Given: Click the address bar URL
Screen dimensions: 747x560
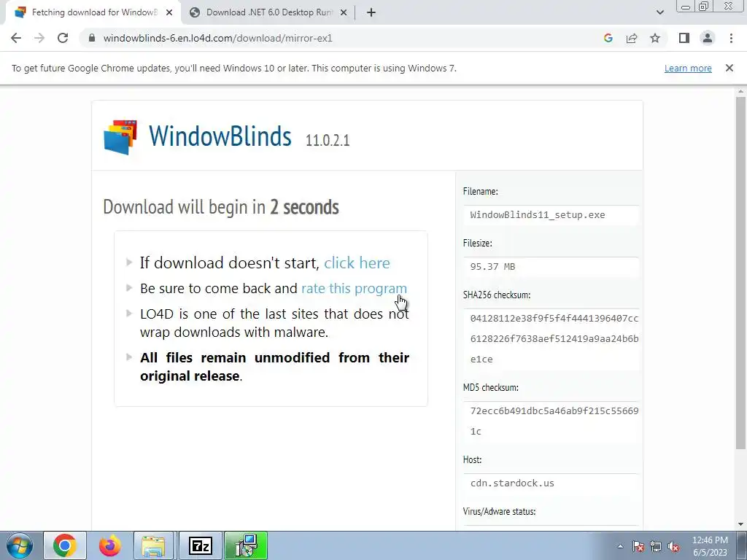Looking at the screenshot, I should click(217, 38).
